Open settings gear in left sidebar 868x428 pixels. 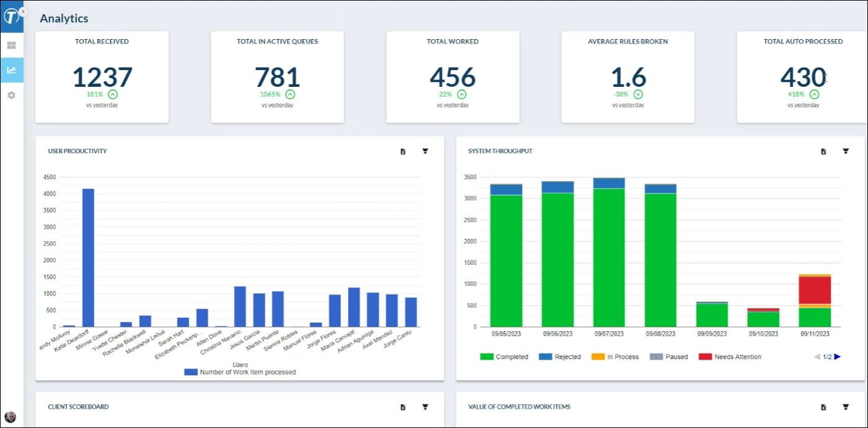pyautogui.click(x=11, y=96)
